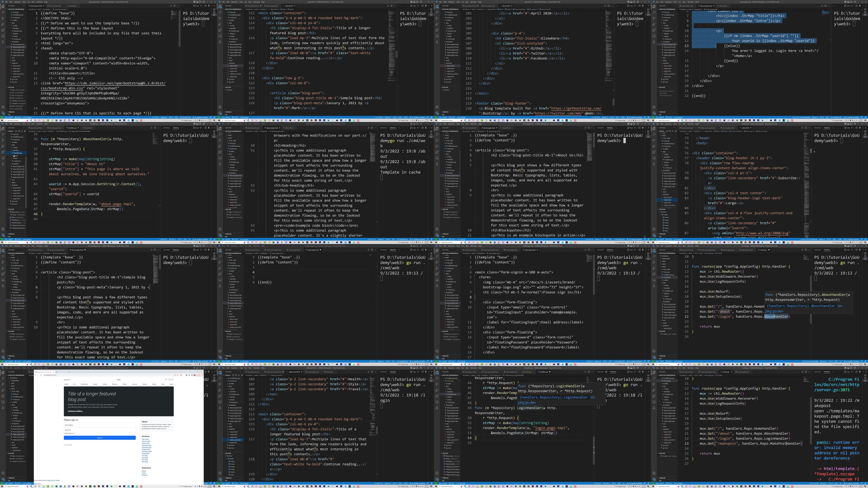
Task: Click the back arrow in the Chrome browser window
Action: point(36,375)
